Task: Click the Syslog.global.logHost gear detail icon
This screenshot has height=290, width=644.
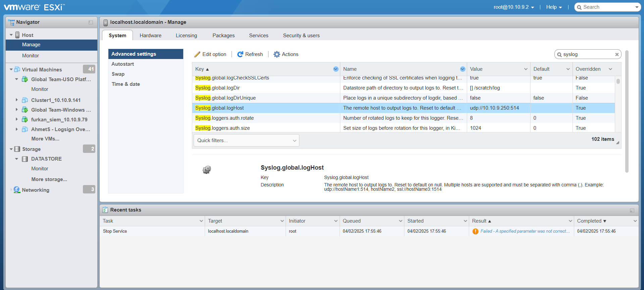Action: pyautogui.click(x=207, y=170)
